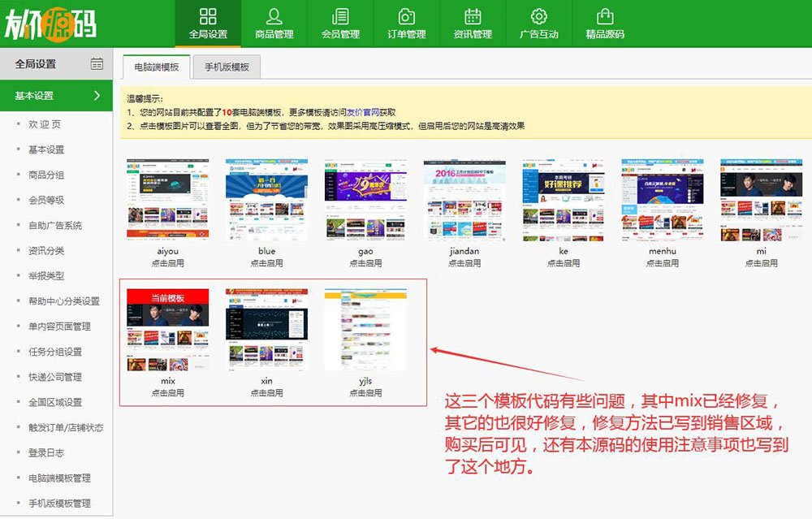Switch to 手机版模板 tab
Image resolution: width=812 pixels, height=519 pixels.
[227, 67]
